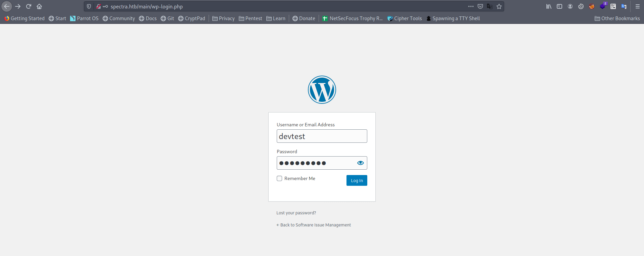The height and width of the screenshot is (256, 644).
Task: Go back to the previous page
Action: tap(7, 6)
